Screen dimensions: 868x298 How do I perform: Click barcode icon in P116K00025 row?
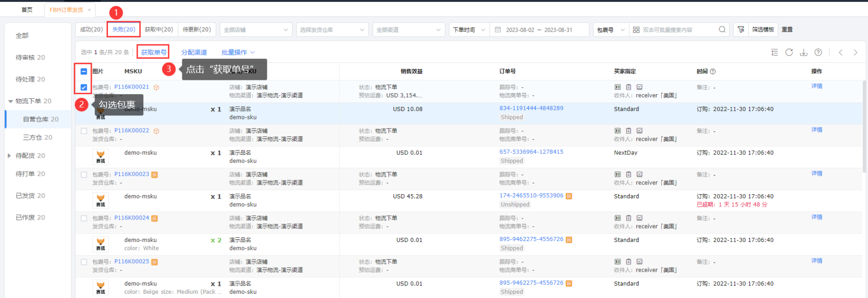click(618, 261)
